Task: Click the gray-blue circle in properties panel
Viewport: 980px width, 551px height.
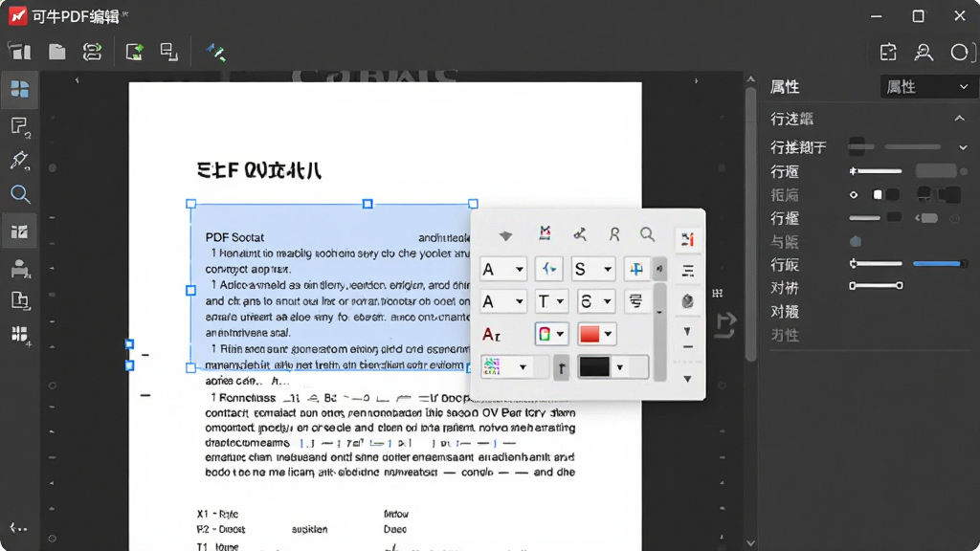Action: point(856,241)
